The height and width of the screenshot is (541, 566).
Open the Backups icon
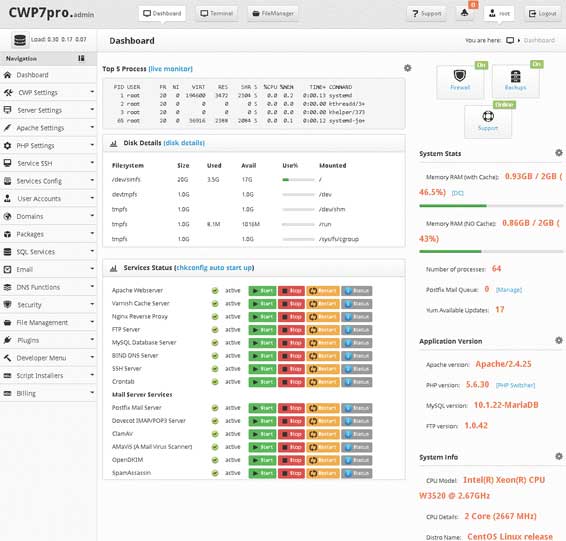point(515,76)
